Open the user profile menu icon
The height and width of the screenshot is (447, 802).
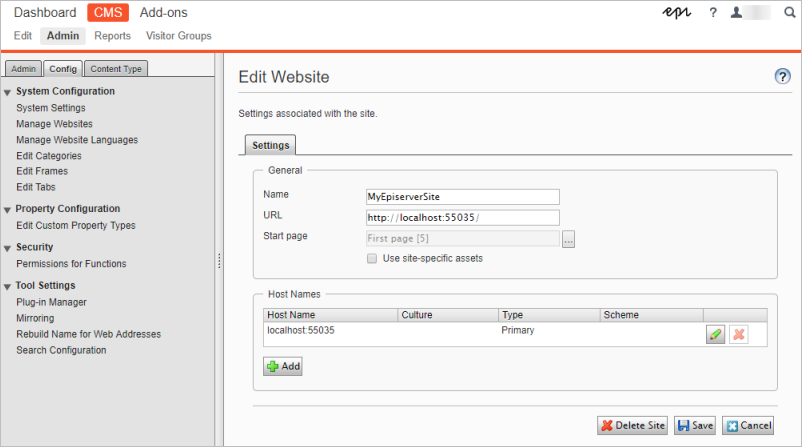[x=737, y=13]
